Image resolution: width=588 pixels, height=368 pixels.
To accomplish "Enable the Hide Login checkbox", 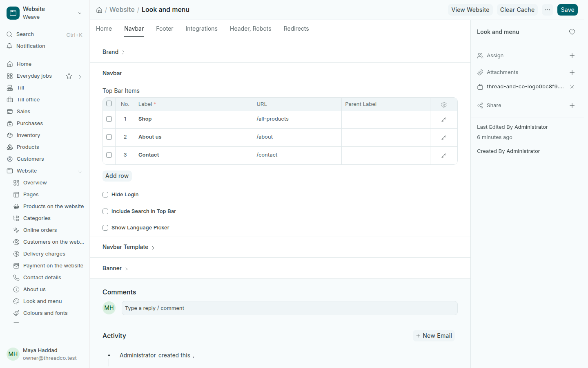I will coord(105,195).
